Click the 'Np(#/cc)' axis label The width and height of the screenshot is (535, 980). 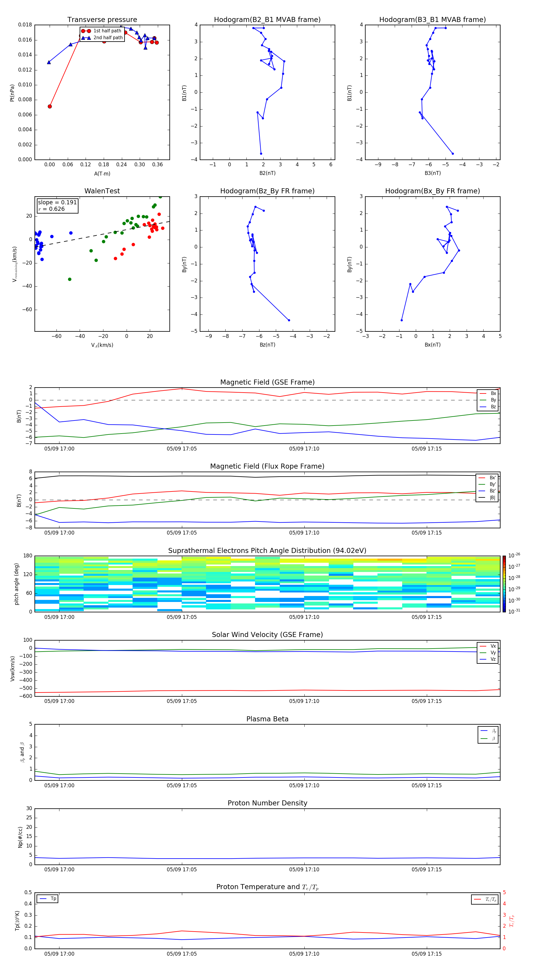pos(21,837)
